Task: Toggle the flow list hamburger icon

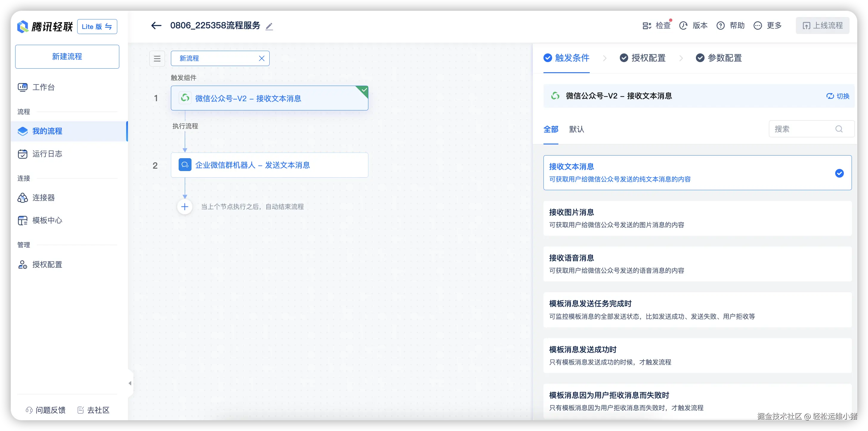Action: click(x=157, y=58)
